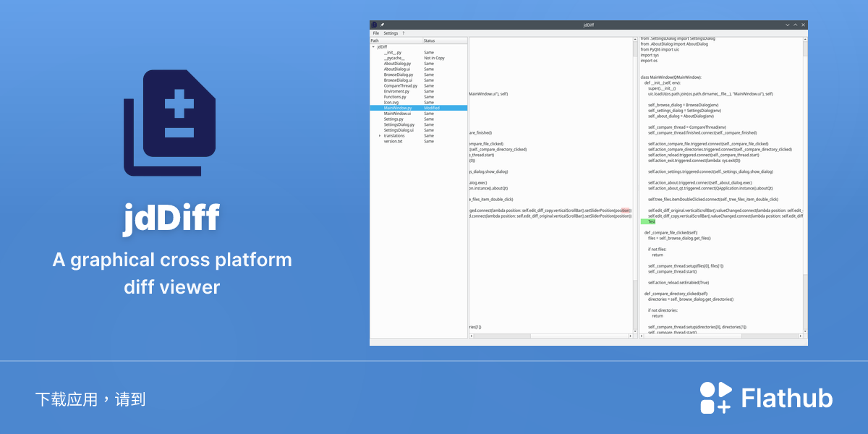This screenshot has width=868, height=434.
Task: Select Icon.svg in the tree
Action: click(391, 102)
